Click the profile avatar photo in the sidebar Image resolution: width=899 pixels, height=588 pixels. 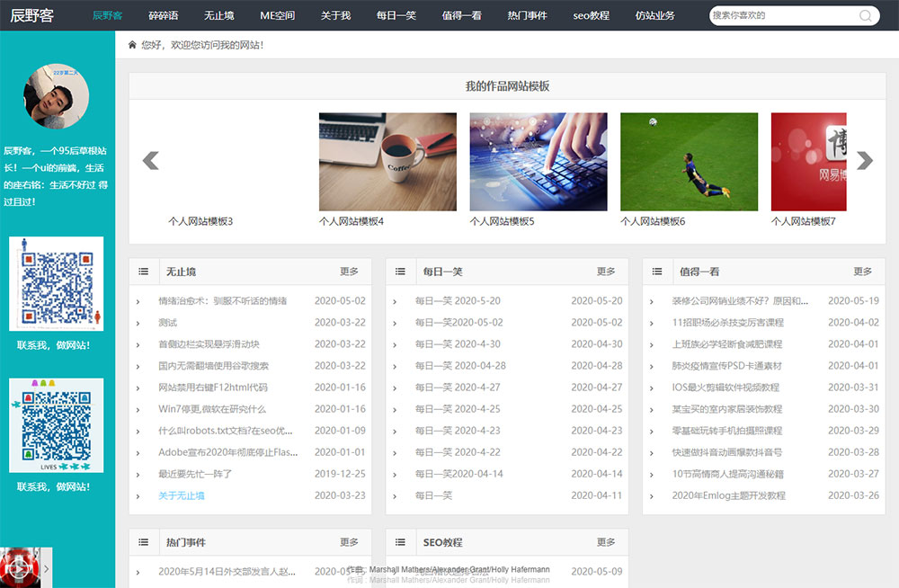pyautogui.click(x=57, y=96)
